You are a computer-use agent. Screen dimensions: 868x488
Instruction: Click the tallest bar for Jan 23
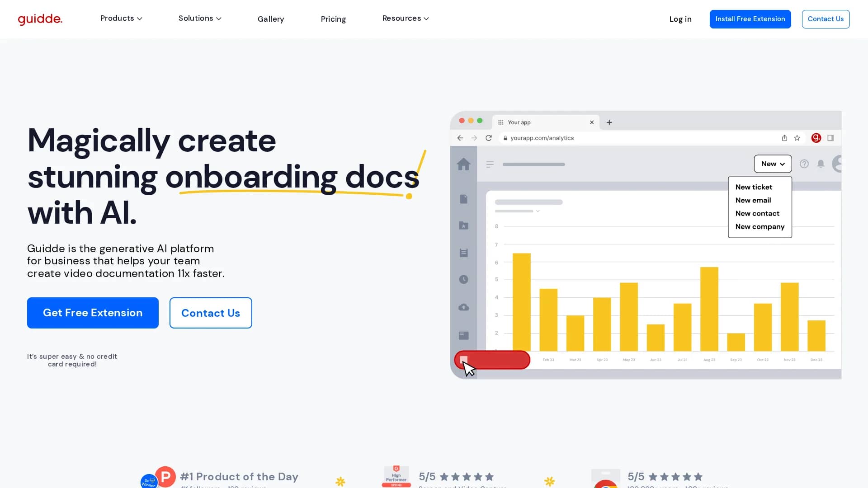(x=521, y=302)
